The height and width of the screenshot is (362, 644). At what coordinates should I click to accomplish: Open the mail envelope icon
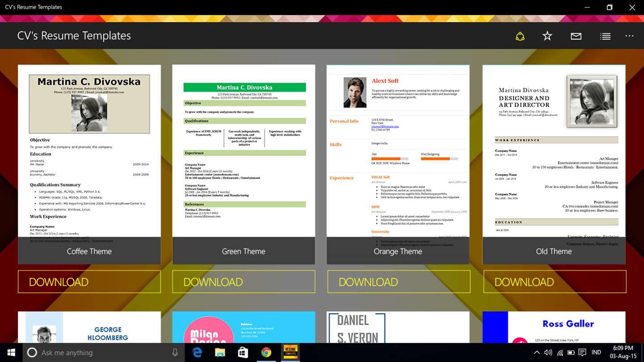pos(576,36)
